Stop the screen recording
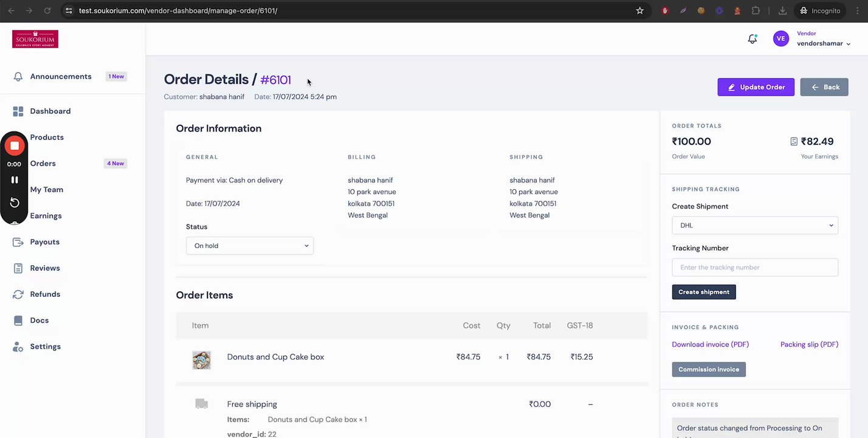Viewport: 868px width, 438px height. pyautogui.click(x=15, y=146)
